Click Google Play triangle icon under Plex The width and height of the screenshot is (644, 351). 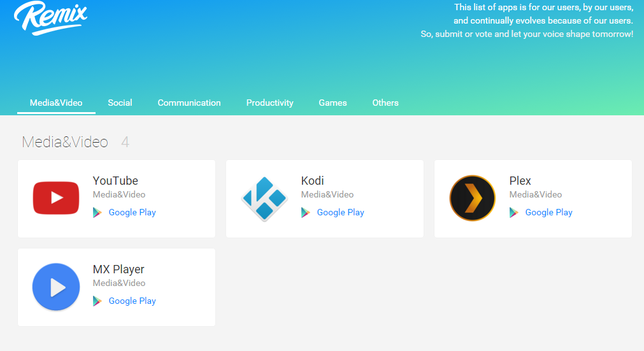tap(514, 212)
